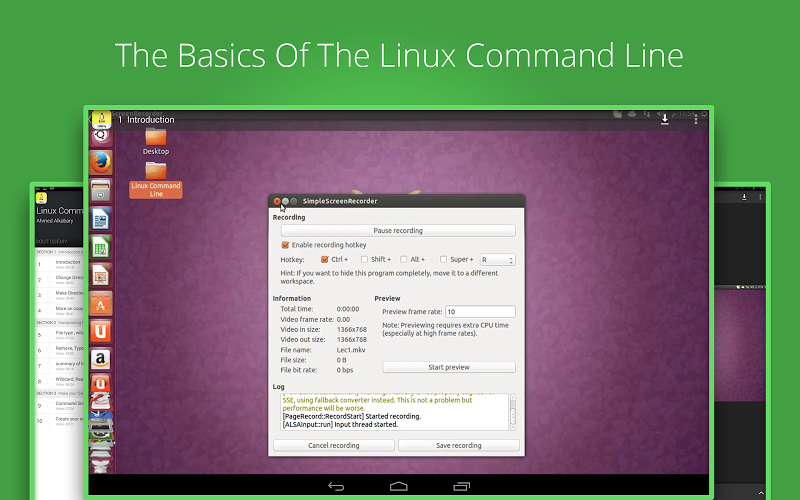Click the Pause recording button
Screen dimensions: 800x500
point(398,231)
